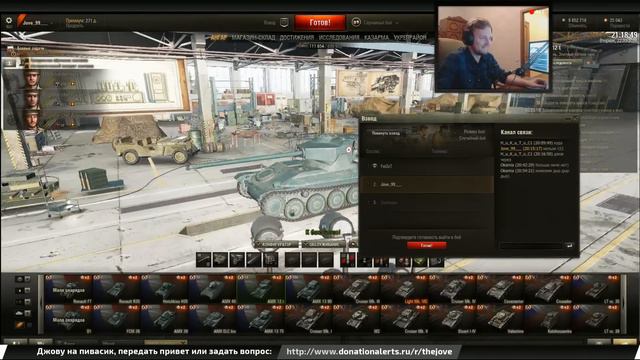
Task: Select Cruiser Mk. III tank in carousel
Action: coord(356,289)
